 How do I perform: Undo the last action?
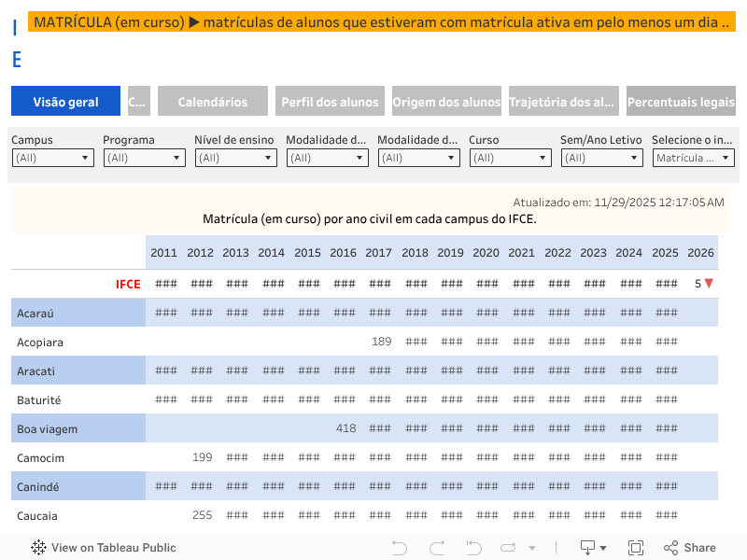(x=400, y=548)
